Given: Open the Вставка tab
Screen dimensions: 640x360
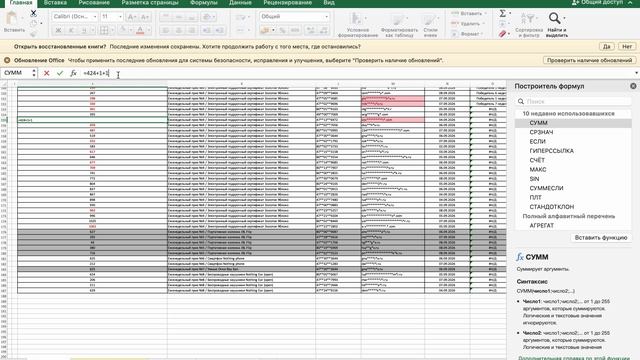Looking at the screenshot, I should (55, 2).
